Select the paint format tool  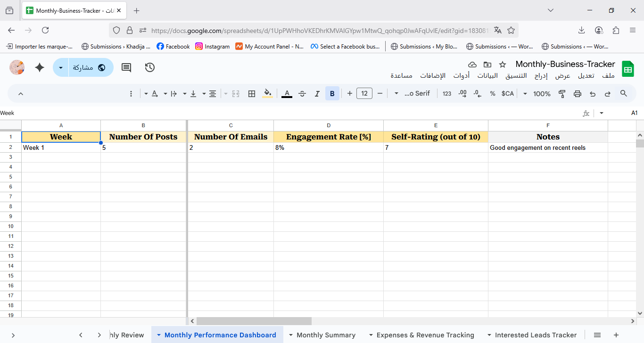[562, 94]
